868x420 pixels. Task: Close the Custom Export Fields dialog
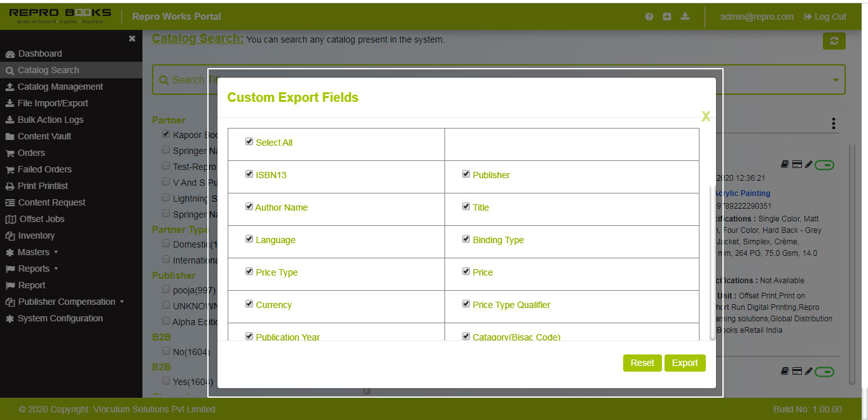coord(705,116)
